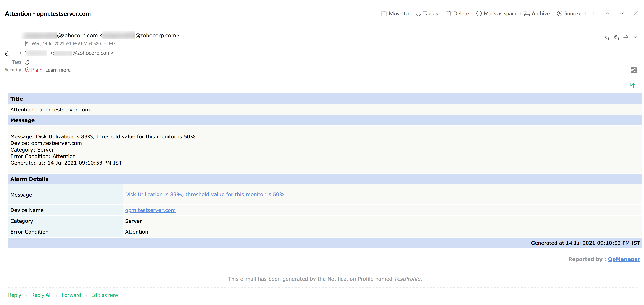This screenshot has width=644, height=305.
Task: Open the Learn more security link
Action: [58, 70]
